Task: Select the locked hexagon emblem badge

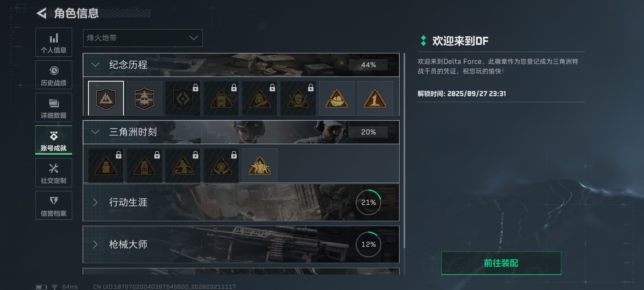Action: click(x=183, y=98)
